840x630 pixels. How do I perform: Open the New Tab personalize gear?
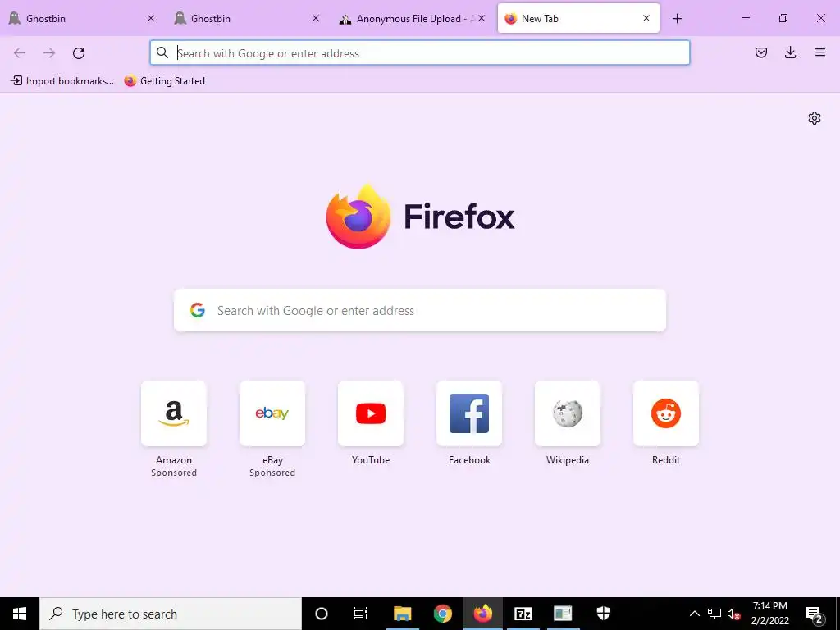(x=815, y=118)
